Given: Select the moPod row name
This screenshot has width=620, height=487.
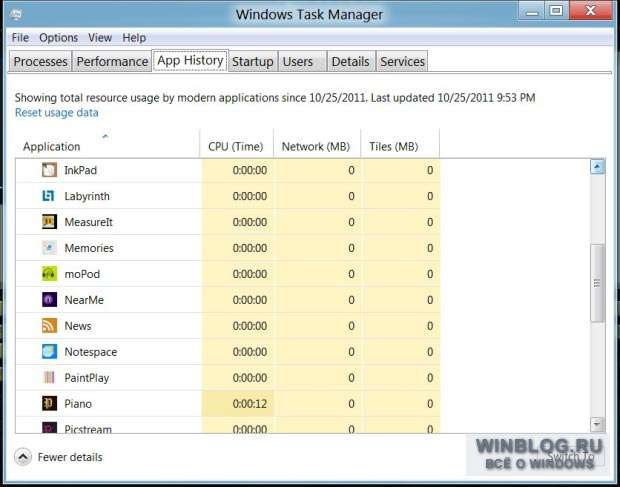Looking at the screenshot, I should click(x=82, y=274).
